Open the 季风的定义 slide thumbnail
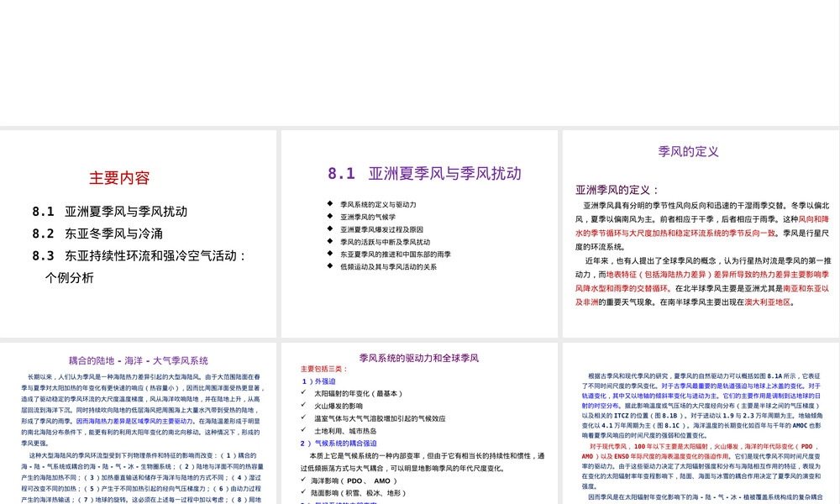This screenshot has width=840, height=504. click(x=701, y=234)
